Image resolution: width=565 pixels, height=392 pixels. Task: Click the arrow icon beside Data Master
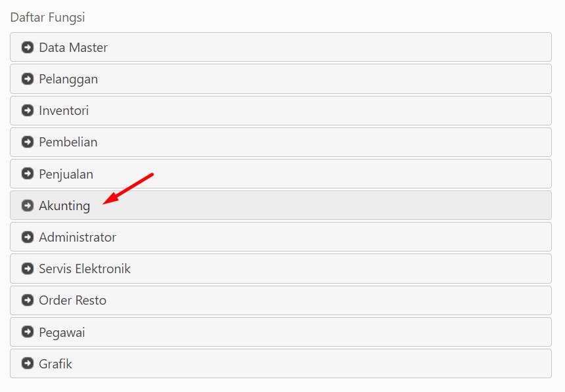pos(28,47)
